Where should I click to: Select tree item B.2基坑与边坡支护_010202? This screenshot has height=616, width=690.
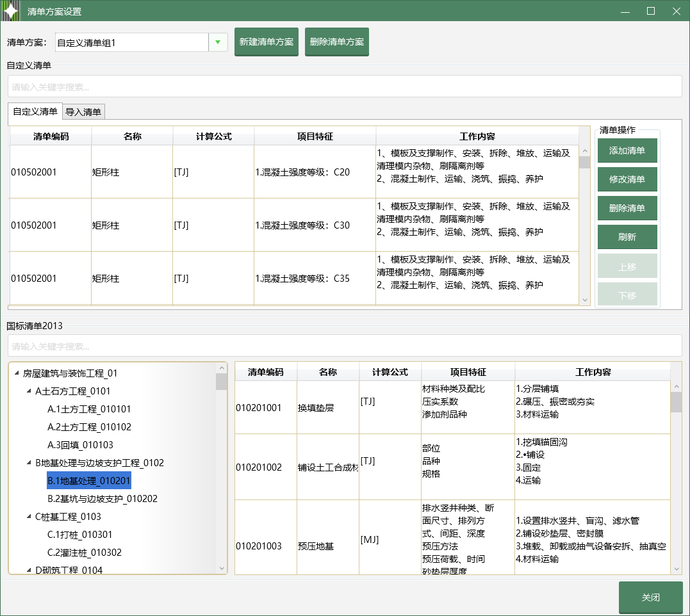102,499
